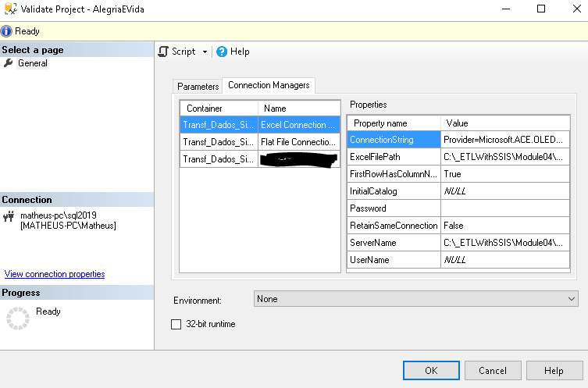Viewport: 588px width, 388px height.
Task: Select the Excel Connection row
Action: coord(299,125)
